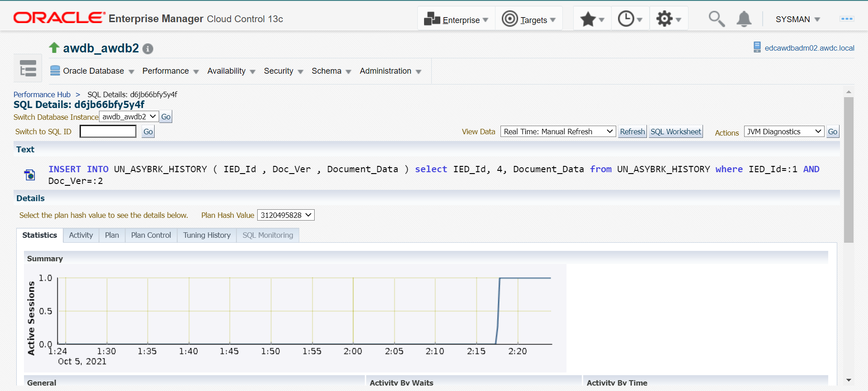Open the Performance menu

pyautogui.click(x=170, y=71)
